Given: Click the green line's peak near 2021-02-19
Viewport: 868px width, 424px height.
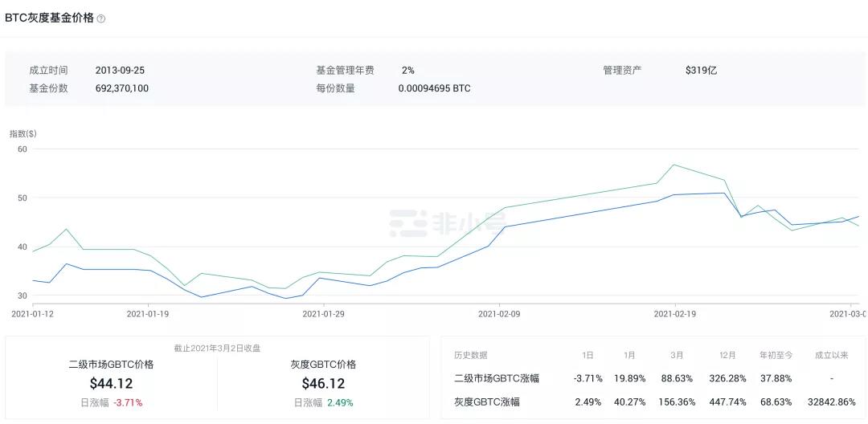Looking at the screenshot, I should pos(674,165).
